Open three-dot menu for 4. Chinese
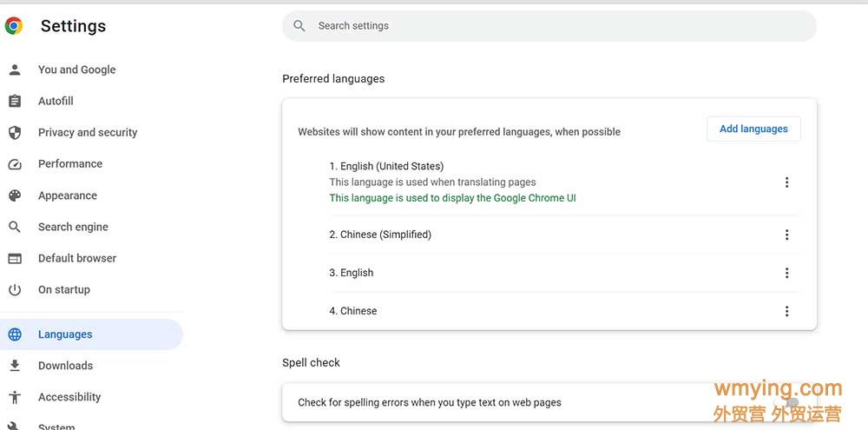 pos(786,311)
